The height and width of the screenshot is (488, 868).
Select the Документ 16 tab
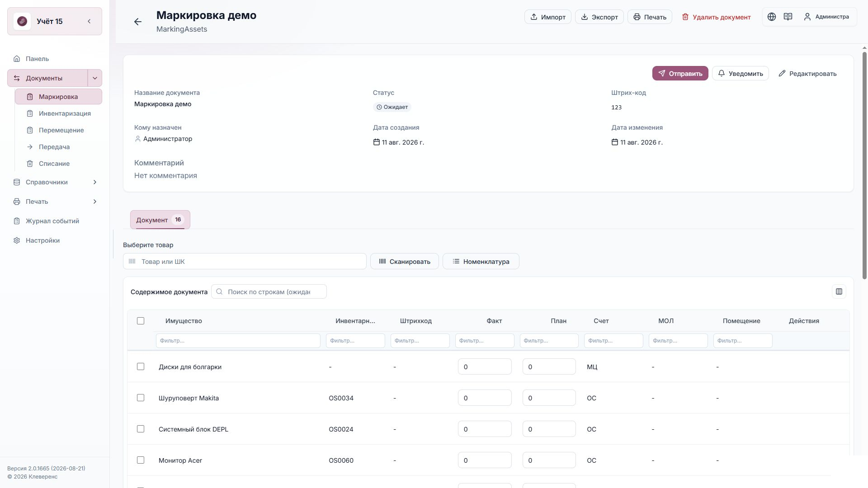(160, 220)
